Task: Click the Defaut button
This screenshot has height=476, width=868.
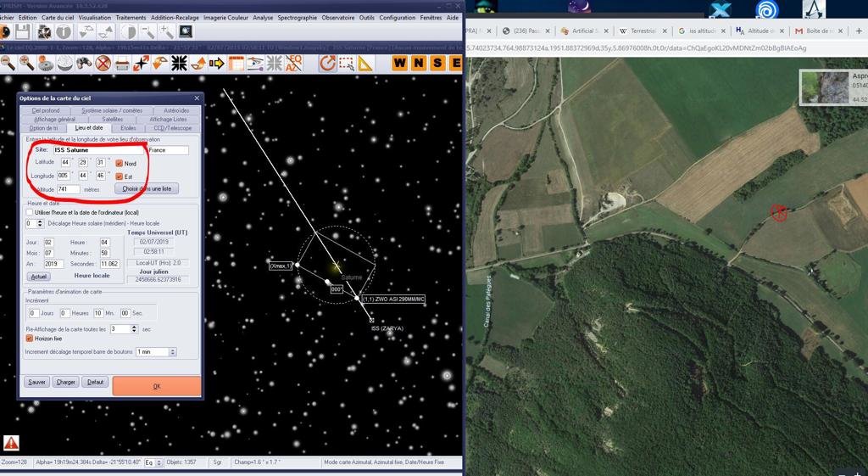Action: 95,382
